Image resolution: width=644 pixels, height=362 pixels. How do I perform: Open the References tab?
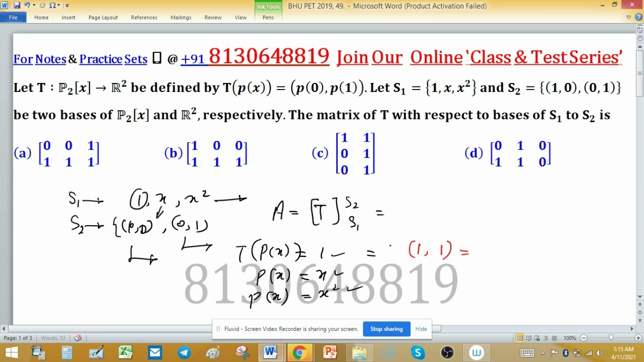(144, 17)
